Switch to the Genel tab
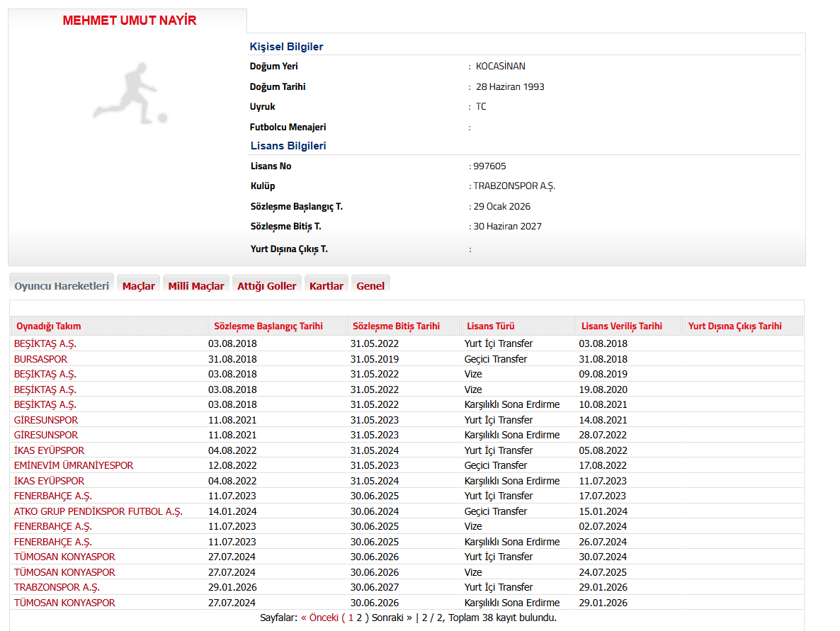The height and width of the screenshot is (631, 840). 370,286
